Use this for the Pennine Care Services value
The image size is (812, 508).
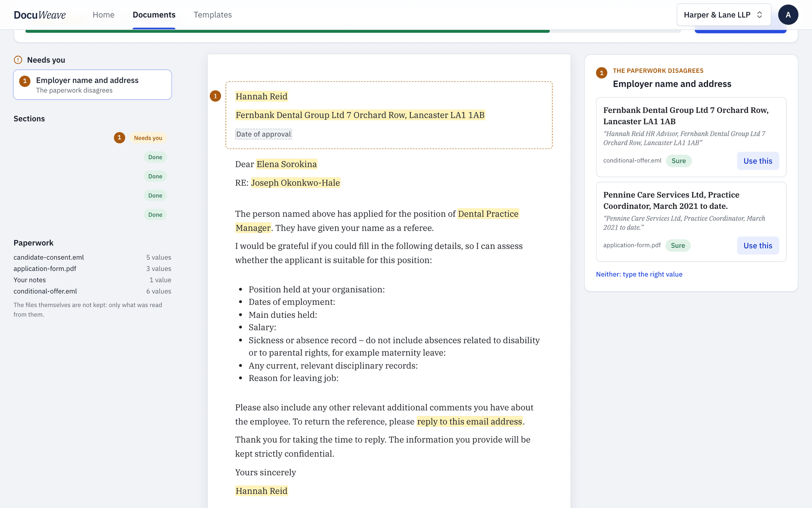758,246
